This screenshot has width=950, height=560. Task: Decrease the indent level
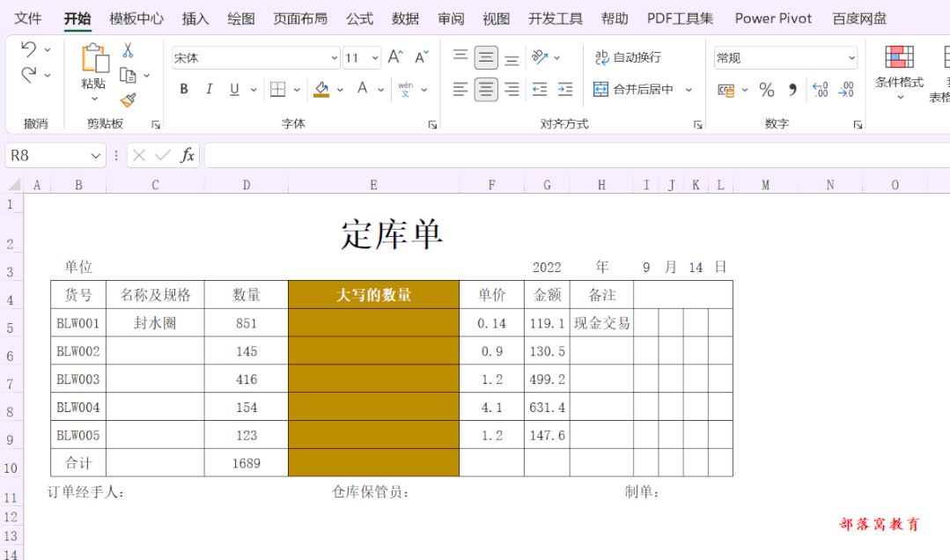[539, 90]
